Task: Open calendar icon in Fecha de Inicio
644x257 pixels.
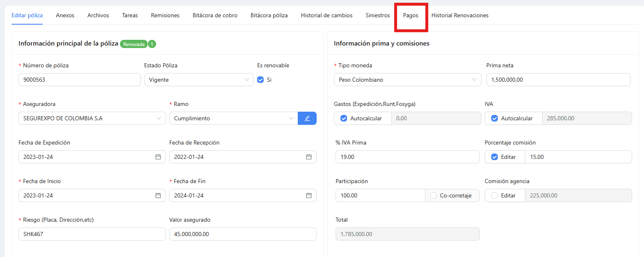Action: (x=158, y=195)
